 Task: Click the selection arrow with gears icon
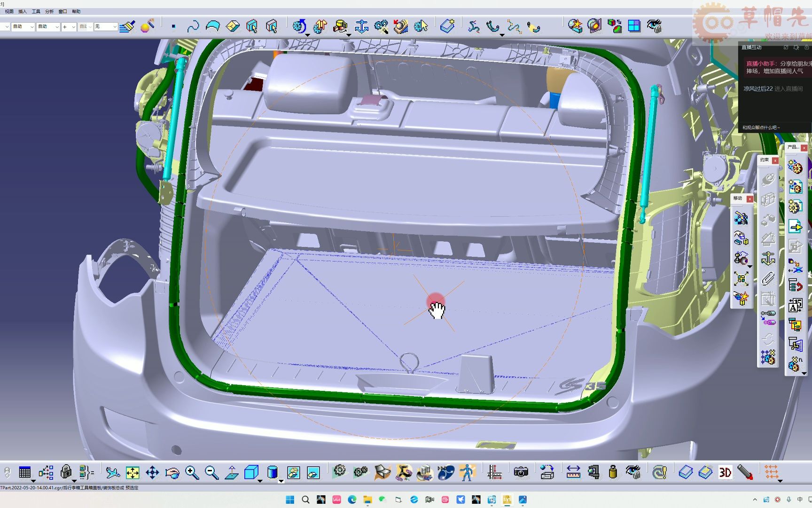(421, 26)
